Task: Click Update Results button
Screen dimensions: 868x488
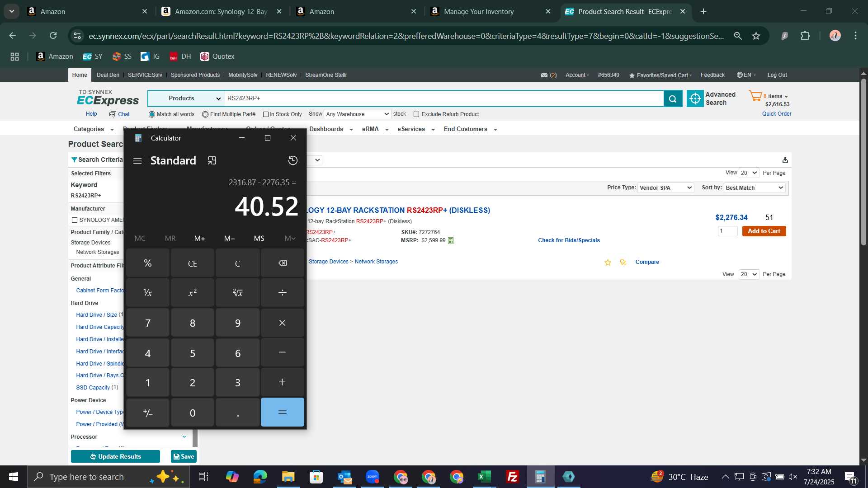Action: pos(115,456)
